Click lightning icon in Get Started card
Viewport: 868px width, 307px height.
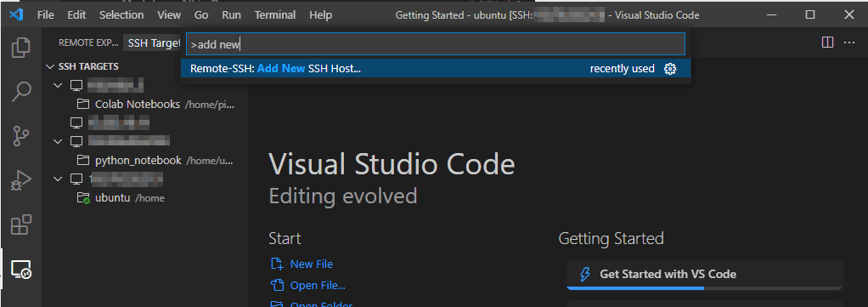584,274
